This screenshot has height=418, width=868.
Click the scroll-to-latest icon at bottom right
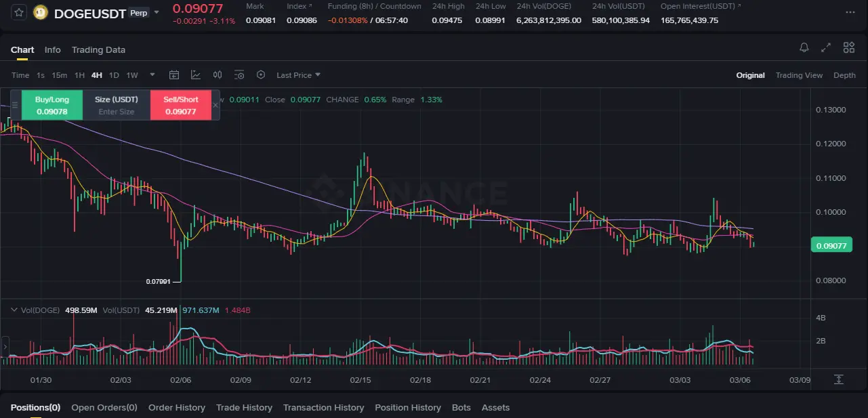pos(839,379)
